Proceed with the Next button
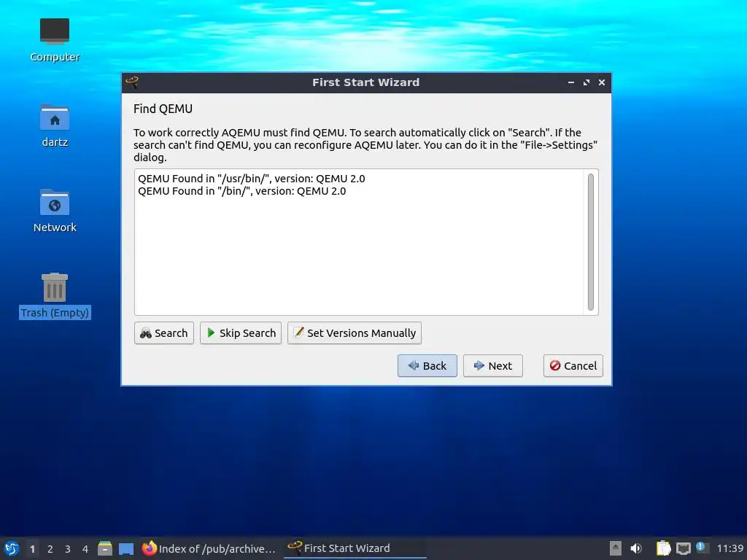This screenshot has height=560, width=747. pos(493,366)
